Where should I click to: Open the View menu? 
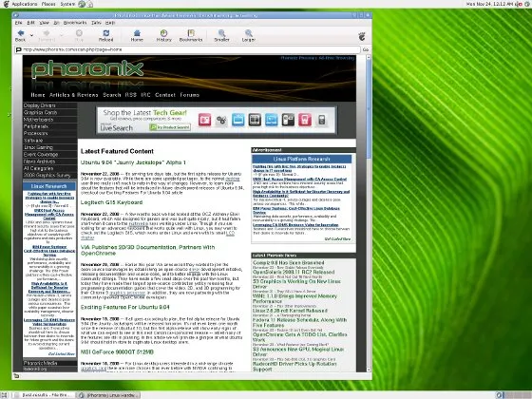point(44,23)
